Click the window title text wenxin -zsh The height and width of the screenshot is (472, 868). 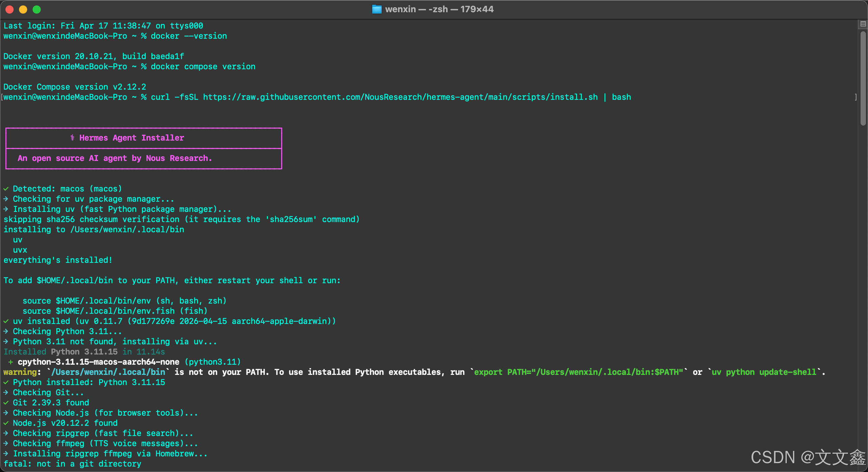tap(439, 9)
